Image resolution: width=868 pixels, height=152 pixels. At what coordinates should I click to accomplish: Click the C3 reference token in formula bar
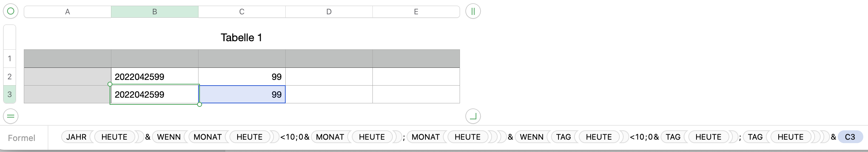(850, 137)
